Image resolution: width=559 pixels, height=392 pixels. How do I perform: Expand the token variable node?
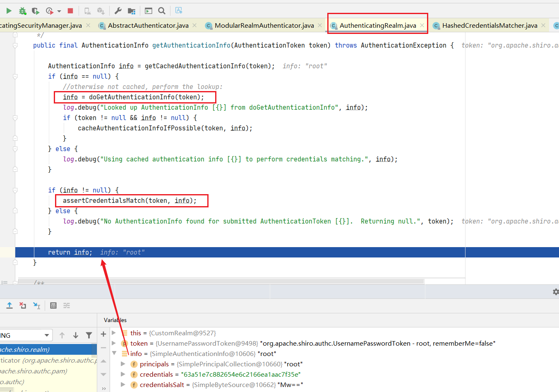[114, 343]
